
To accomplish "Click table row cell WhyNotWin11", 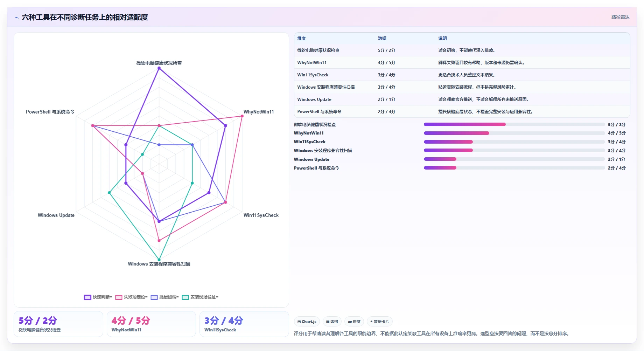I will click(x=312, y=63).
